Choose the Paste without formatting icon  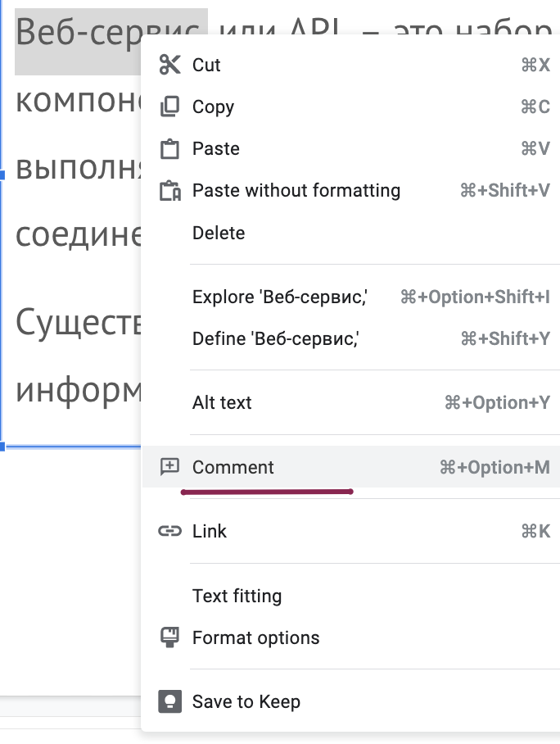pyautogui.click(x=170, y=191)
